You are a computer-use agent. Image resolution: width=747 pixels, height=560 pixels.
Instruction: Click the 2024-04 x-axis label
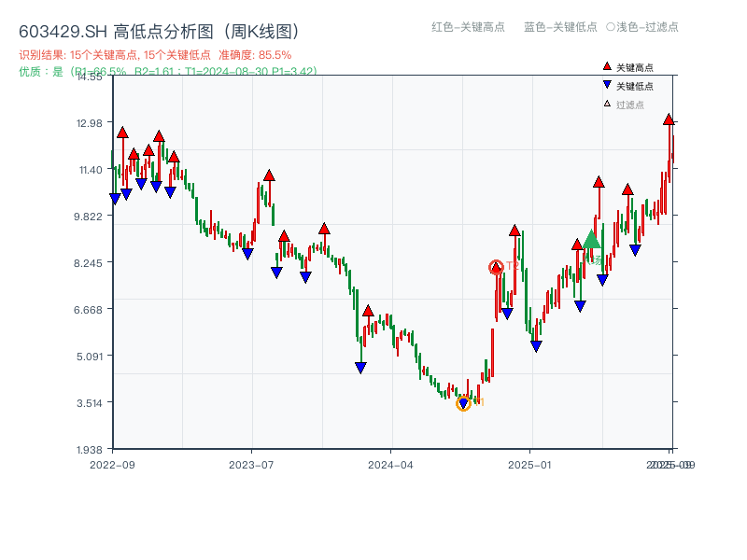[390, 465]
